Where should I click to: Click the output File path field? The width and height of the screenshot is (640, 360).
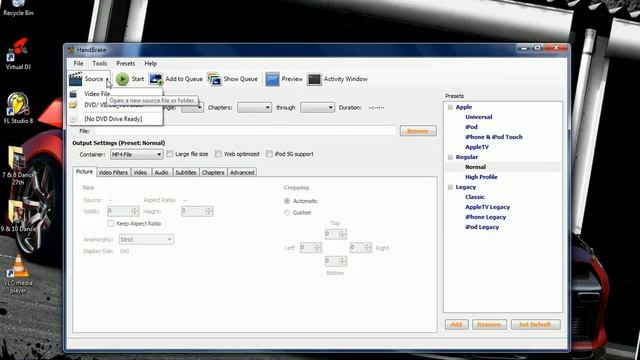pos(245,131)
